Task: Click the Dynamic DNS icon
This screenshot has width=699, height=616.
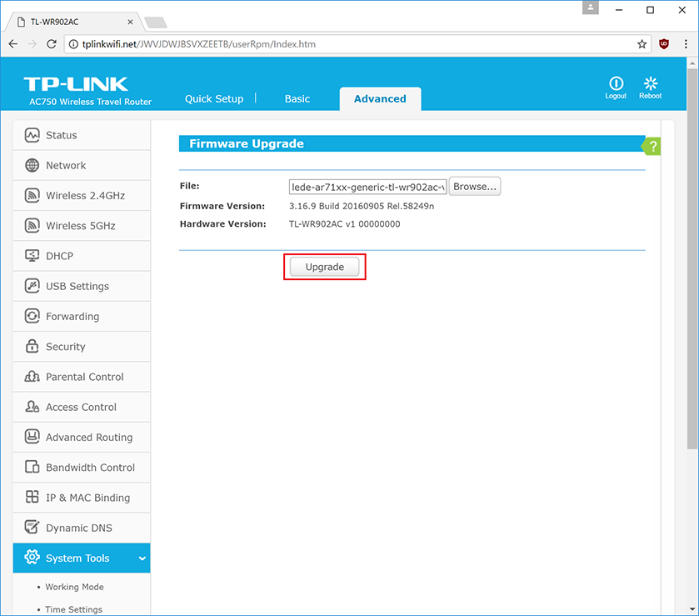Action: point(32,528)
